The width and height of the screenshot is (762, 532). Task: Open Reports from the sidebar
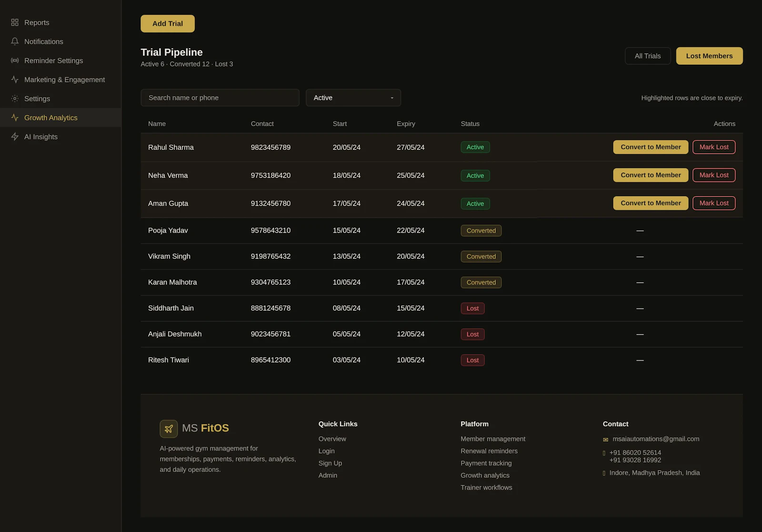[60, 22]
